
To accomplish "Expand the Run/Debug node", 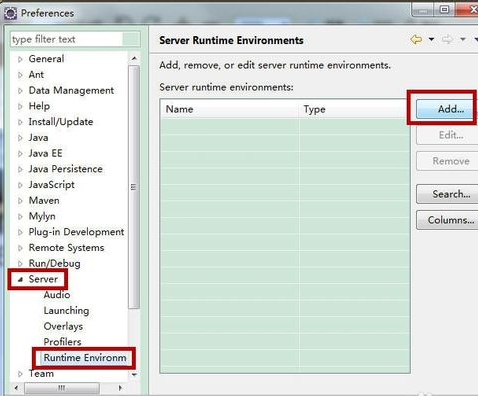I will tap(20, 264).
